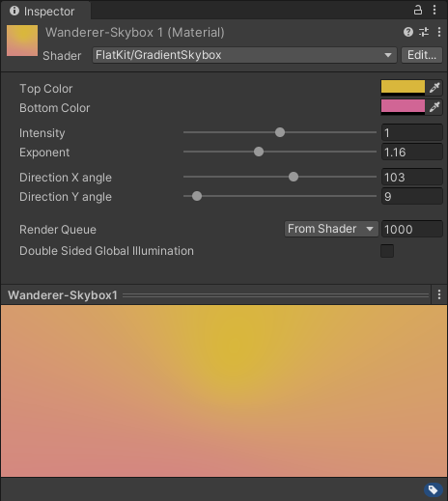
Task: Click the Edit... shader button
Action: pos(422,55)
